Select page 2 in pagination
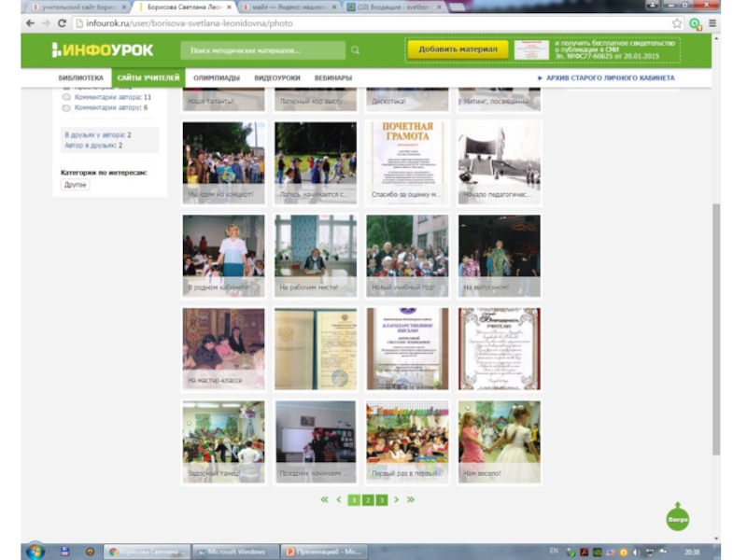Image resolution: width=747 pixels, height=560 pixels. click(x=368, y=500)
